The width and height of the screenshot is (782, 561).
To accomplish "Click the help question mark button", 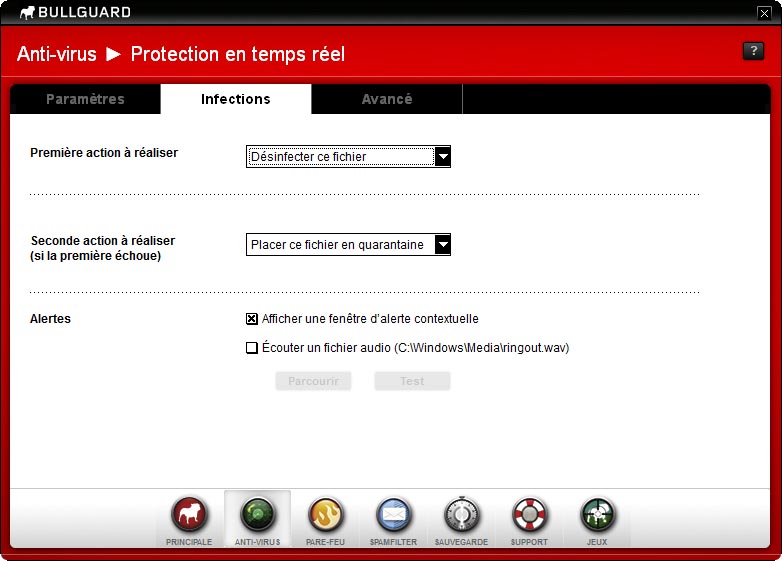I will 753,51.
